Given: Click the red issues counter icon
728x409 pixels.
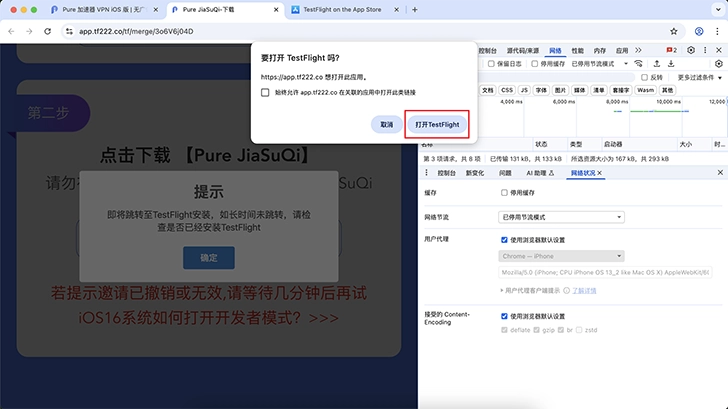Looking at the screenshot, I should pyautogui.click(x=672, y=49).
